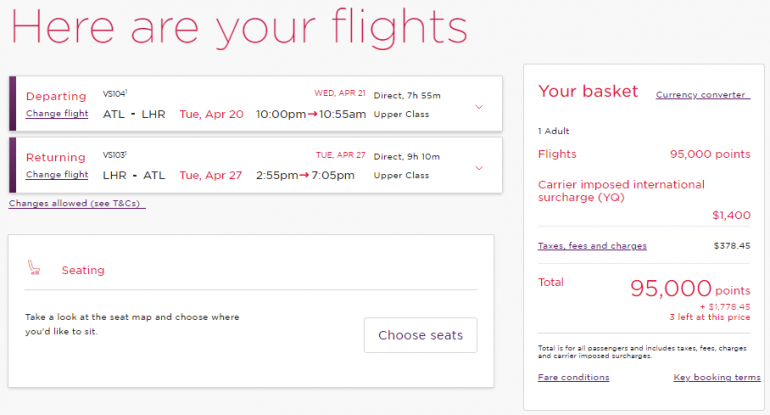The width and height of the screenshot is (770, 415).
Task: Click the Your basket heading
Action: pyautogui.click(x=588, y=92)
